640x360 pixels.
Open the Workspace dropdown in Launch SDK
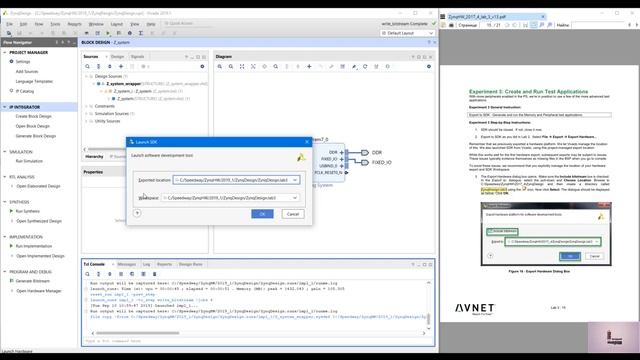[x=295, y=198]
